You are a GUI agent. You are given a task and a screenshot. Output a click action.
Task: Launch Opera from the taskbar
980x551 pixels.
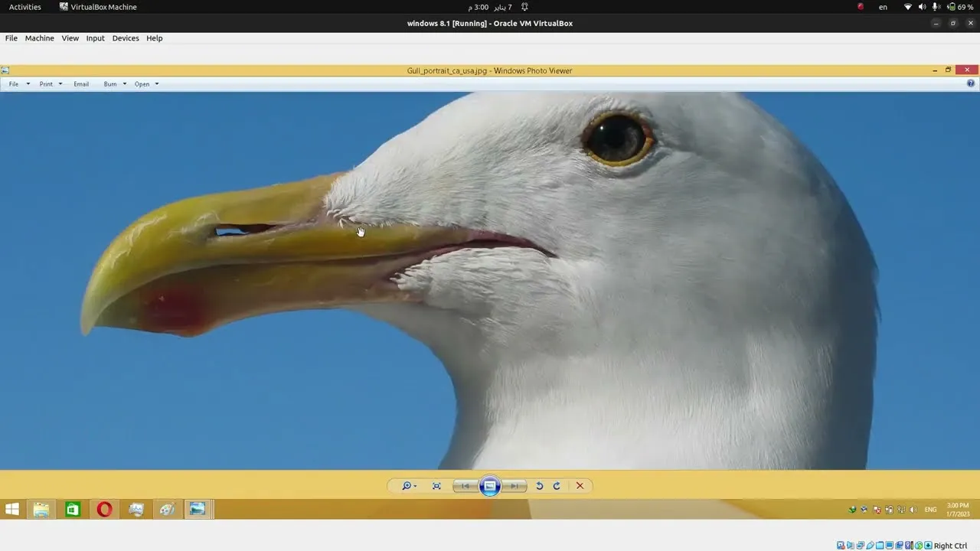(x=104, y=509)
